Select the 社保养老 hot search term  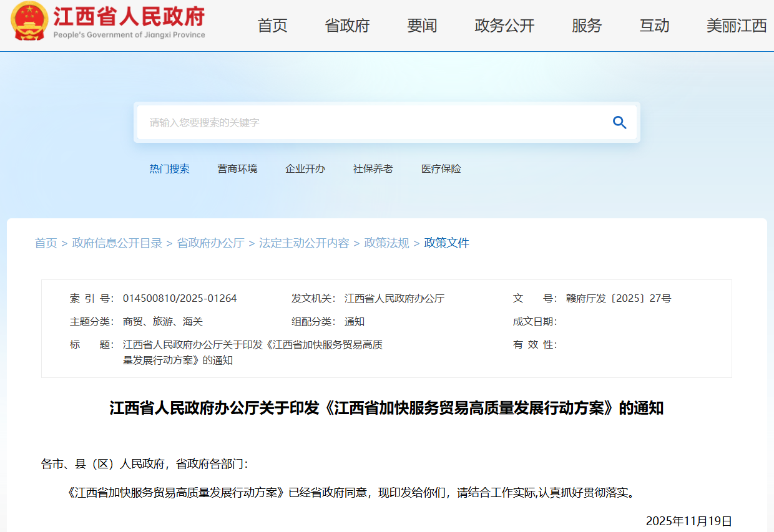(373, 169)
